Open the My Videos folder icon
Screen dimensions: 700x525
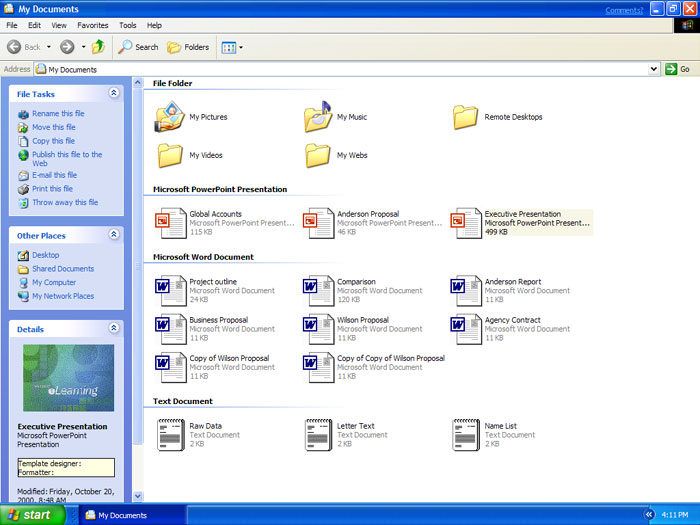170,155
